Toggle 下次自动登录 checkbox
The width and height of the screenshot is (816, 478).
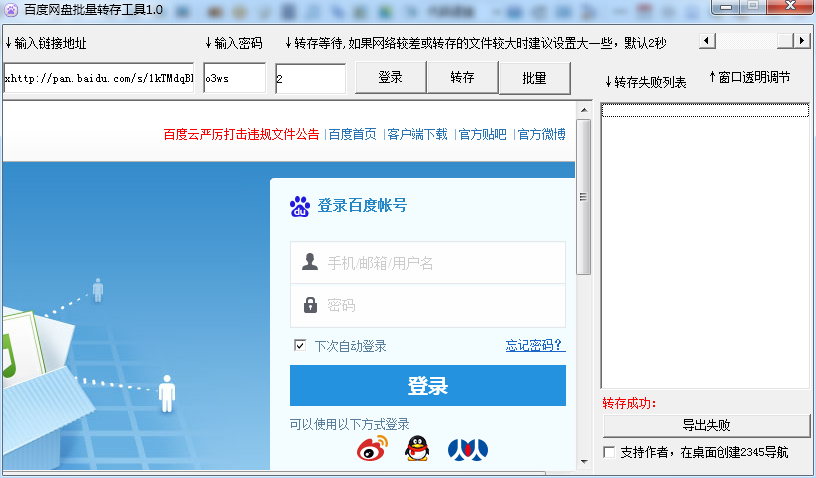(300, 345)
